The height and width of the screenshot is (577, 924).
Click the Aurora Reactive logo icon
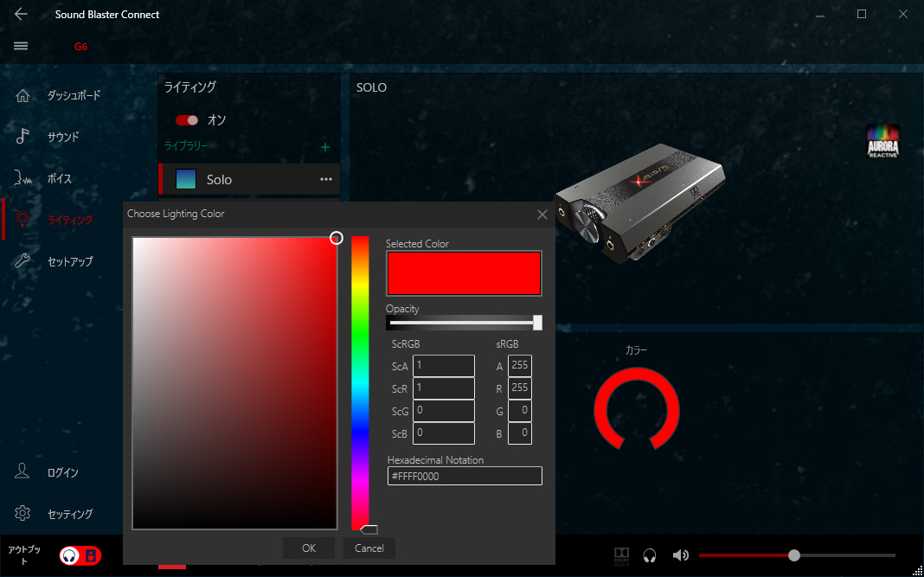point(882,141)
